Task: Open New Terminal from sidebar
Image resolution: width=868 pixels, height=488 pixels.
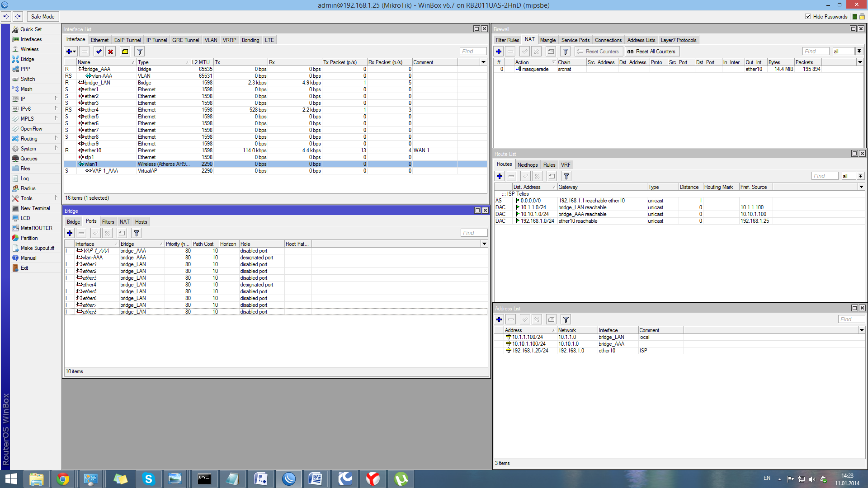Action: click(35, 208)
